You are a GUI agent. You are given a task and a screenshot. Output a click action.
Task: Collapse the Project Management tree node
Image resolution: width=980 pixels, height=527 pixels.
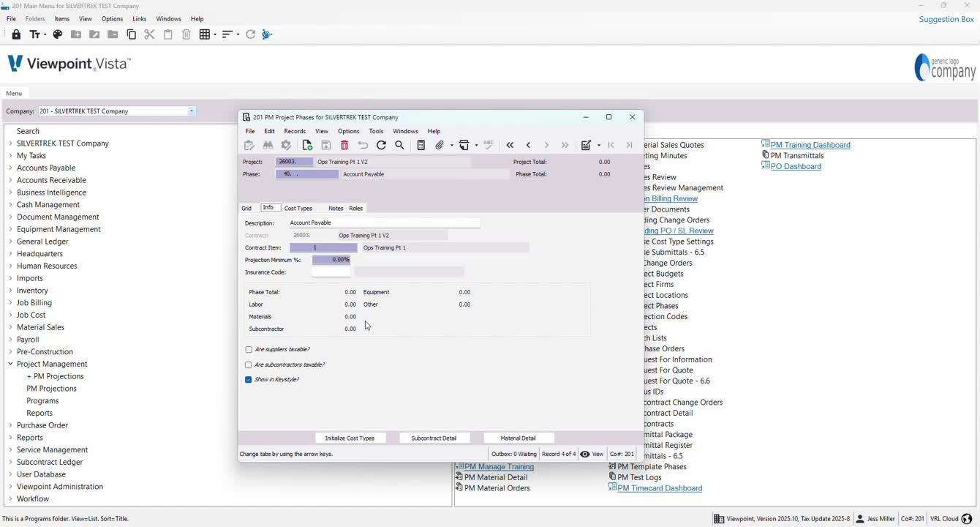tap(10, 364)
